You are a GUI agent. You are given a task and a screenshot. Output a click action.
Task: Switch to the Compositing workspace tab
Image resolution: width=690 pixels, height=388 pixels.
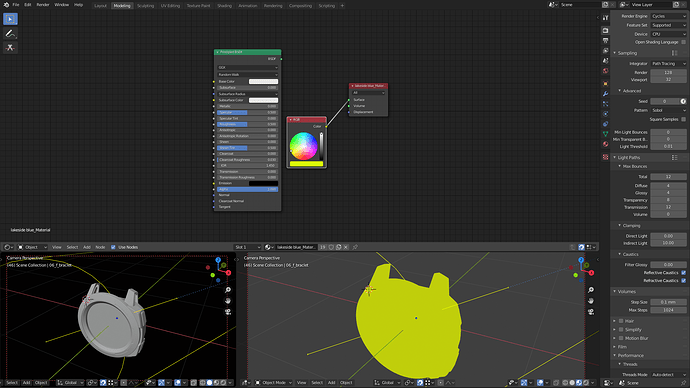[x=301, y=6]
